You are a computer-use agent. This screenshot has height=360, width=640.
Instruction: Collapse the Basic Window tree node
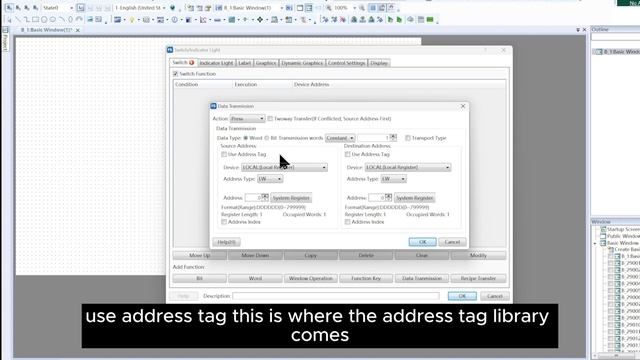596,243
